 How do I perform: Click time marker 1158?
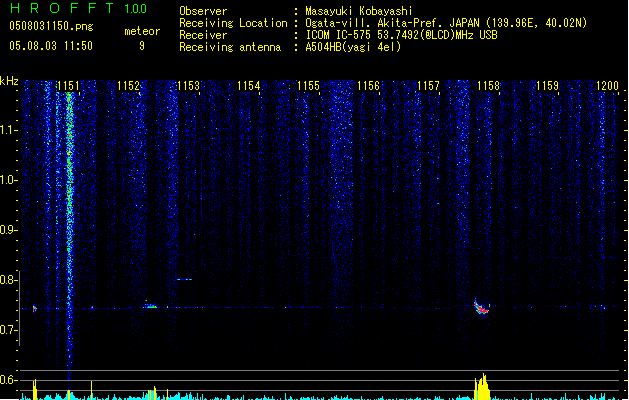click(x=488, y=86)
